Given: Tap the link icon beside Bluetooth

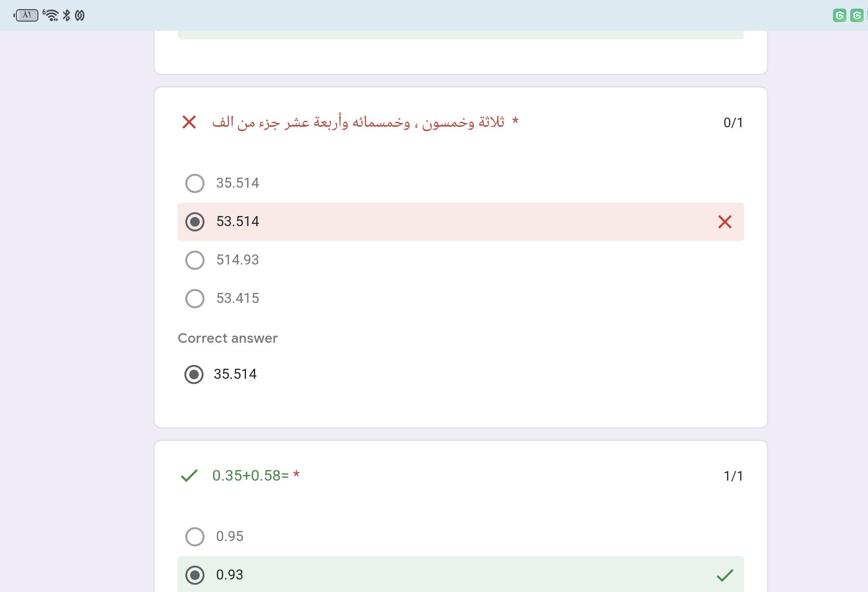Looking at the screenshot, I should point(80,15).
